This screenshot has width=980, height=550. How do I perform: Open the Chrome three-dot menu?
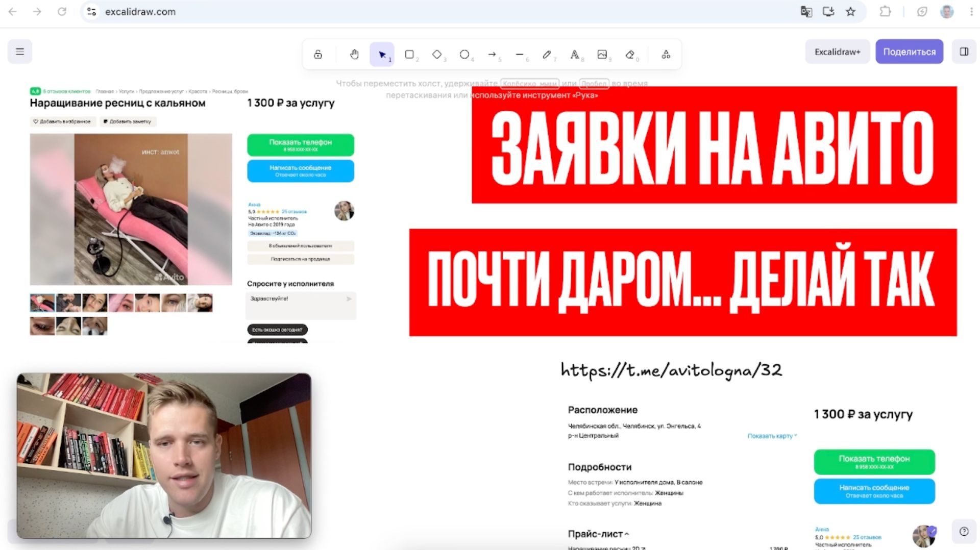click(x=971, y=11)
